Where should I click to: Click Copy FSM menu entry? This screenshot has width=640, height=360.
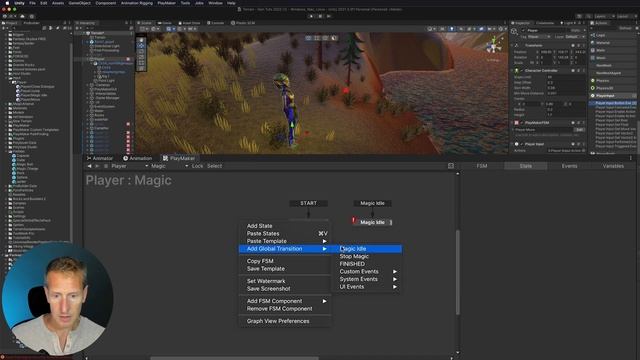[284, 261]
